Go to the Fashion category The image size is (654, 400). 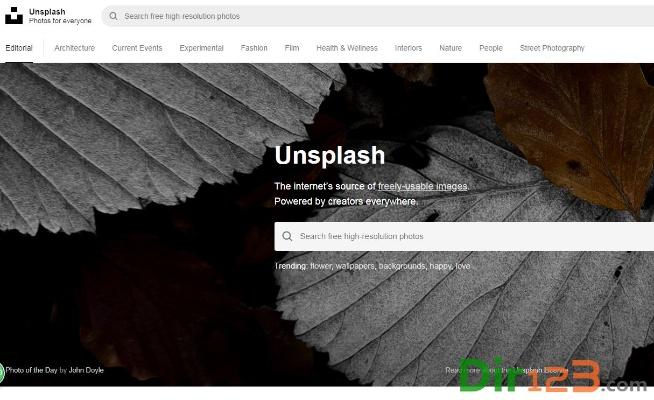point(254,48)
